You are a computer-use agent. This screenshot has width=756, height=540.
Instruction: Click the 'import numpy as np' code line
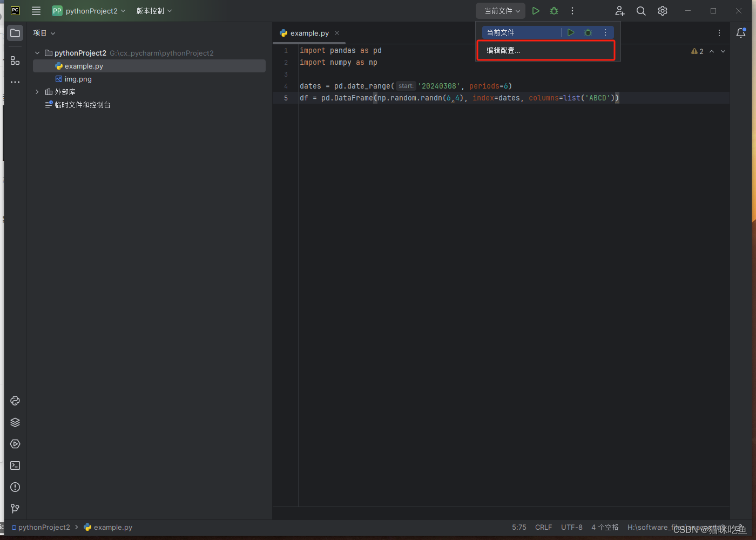tap(339, 62)
